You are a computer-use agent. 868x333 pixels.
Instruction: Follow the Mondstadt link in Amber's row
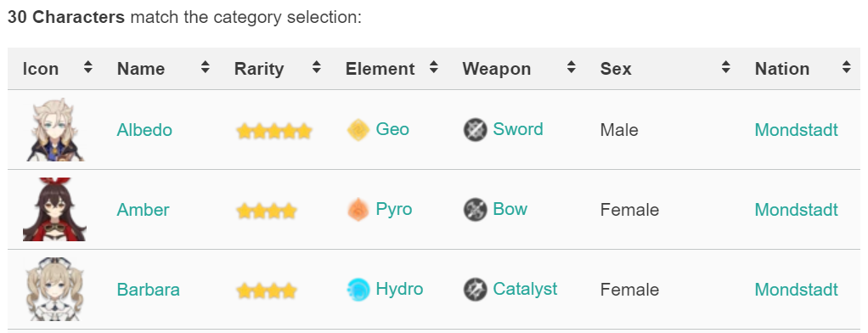click(796, 210)
